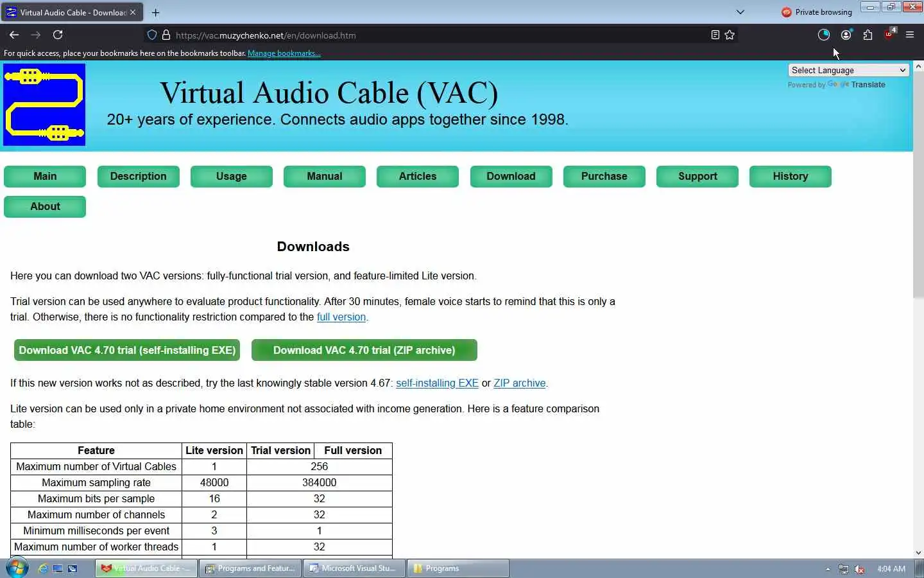The height and width of the screenshot is (578, 924).
Task: Open the Main navigation button
Action: point(45,176)
